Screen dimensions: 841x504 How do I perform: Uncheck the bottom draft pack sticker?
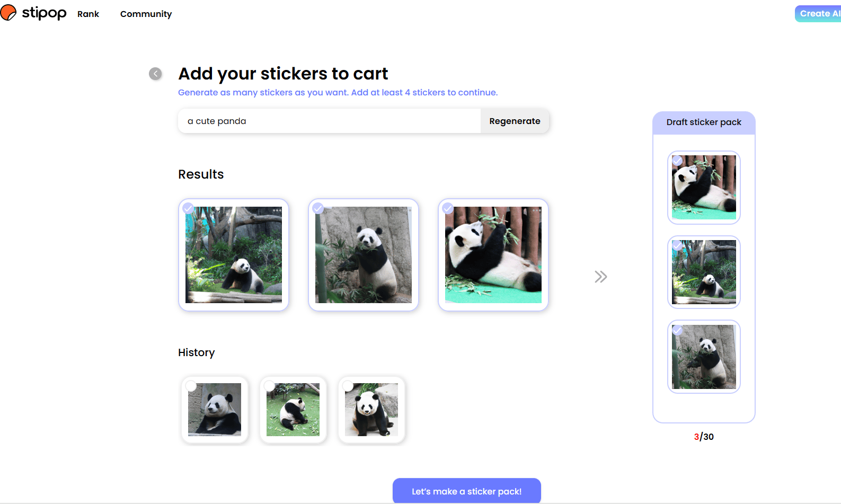pos(677,330)
